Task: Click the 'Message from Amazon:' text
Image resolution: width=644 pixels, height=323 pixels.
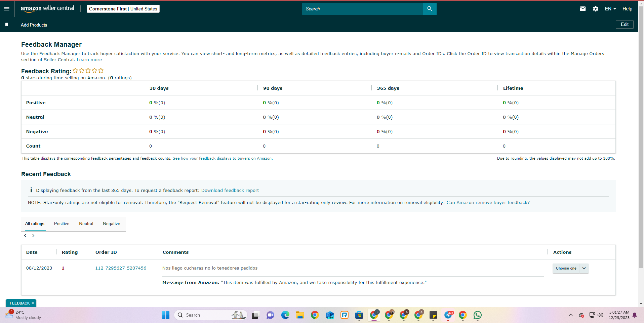Action: (191, 283)
